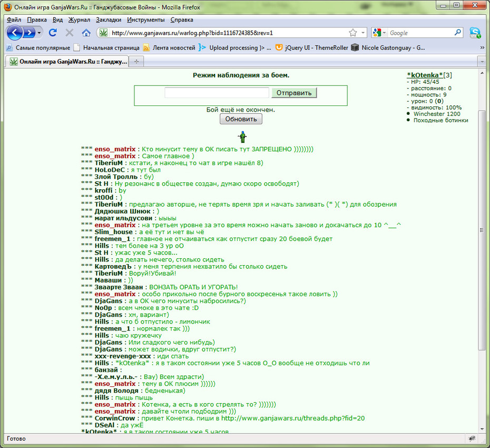Click the GanjaWars leaf site icon in address bar
The width and height of the screenshot is (490, 448).
pos(103,33)
